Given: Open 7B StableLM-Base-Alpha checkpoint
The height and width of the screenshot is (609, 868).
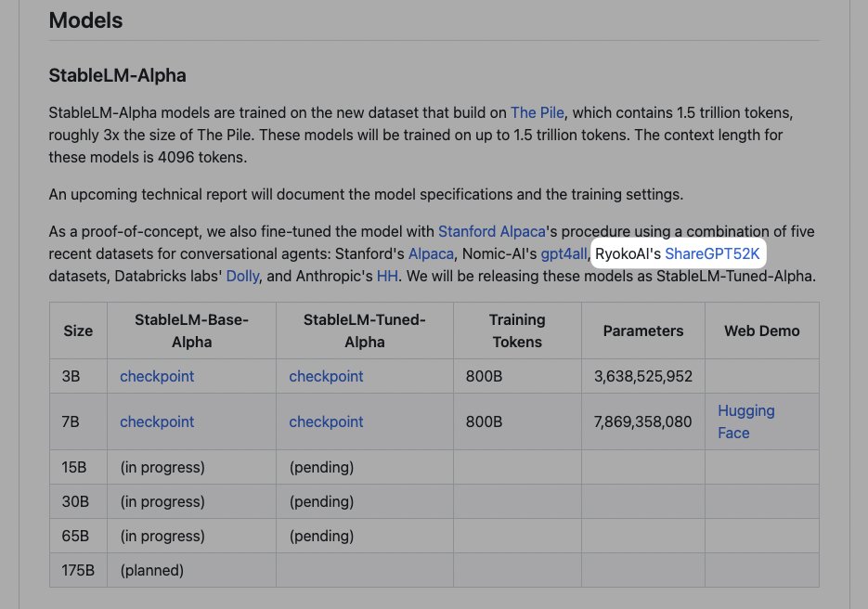Looking at the screenshot, I should click(x=157, y=421).
